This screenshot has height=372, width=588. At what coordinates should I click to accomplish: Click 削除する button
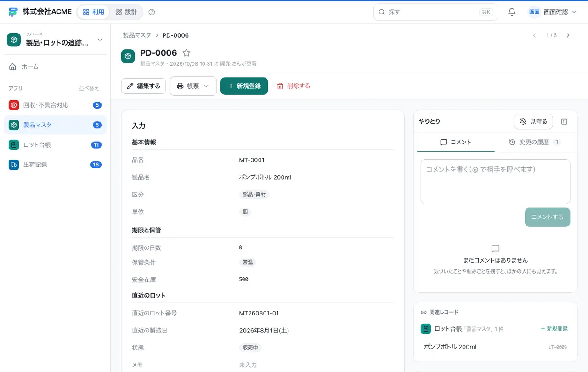coord(294,86)
